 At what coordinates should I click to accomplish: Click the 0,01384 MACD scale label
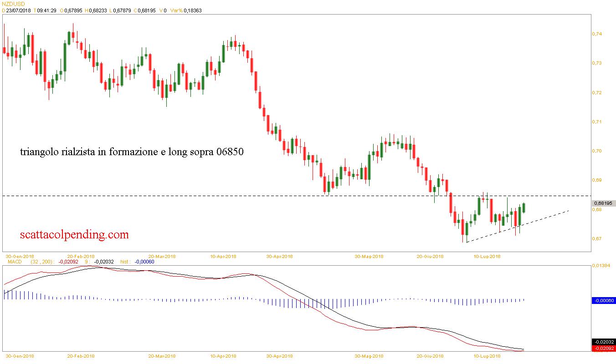(601, 265)
